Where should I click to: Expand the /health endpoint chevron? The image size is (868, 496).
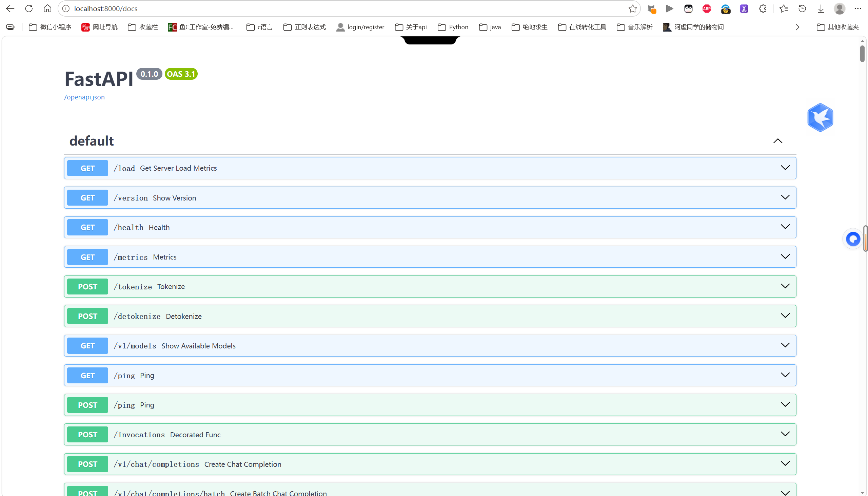point(785,227)
